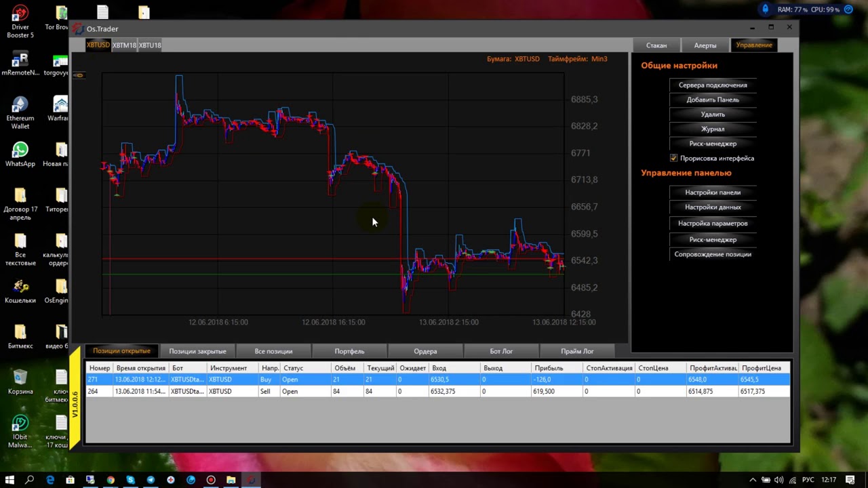This screenshot has height=488, width=868.
Task: Toggle the Прорисовка интерфейса checkbox
Action: click(673, 158)
